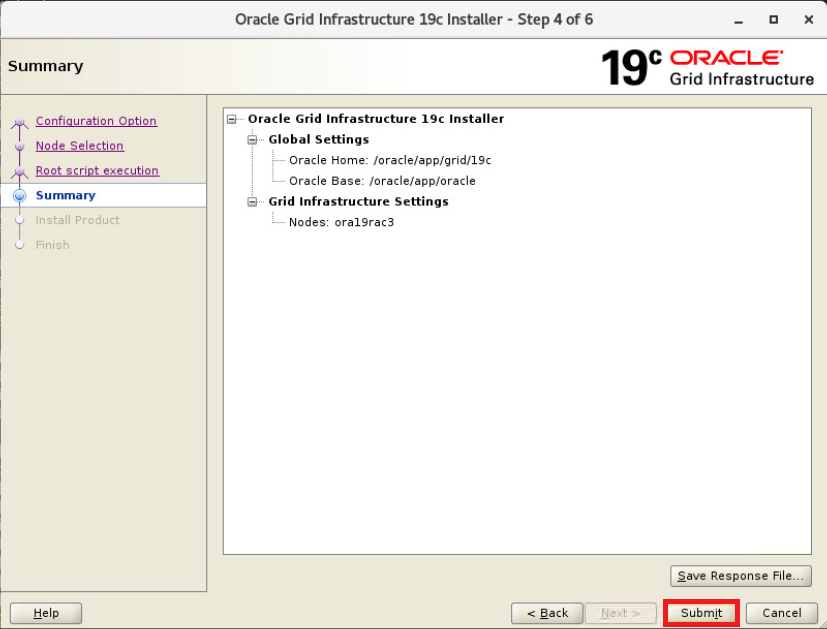Image resolution: width=827 pixels, height=629 pixels.
Task: Select the Summary step in sidebar
Action: (x=65, y=195)
